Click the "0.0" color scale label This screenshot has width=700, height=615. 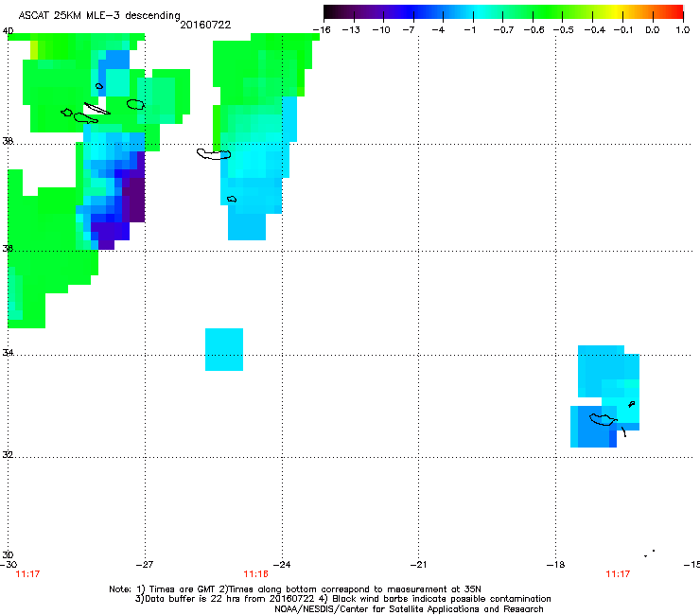653,30
